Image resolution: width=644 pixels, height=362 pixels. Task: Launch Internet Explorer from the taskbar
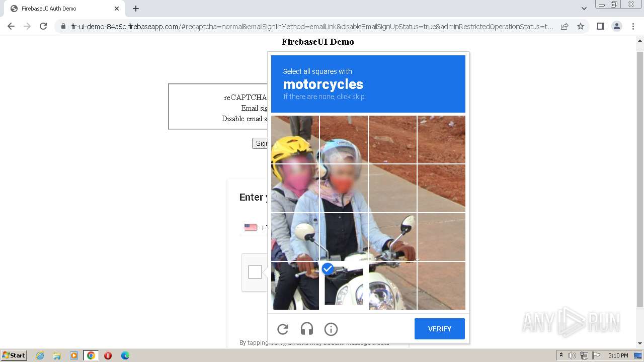pyautogui.click(x=40, y=355)
